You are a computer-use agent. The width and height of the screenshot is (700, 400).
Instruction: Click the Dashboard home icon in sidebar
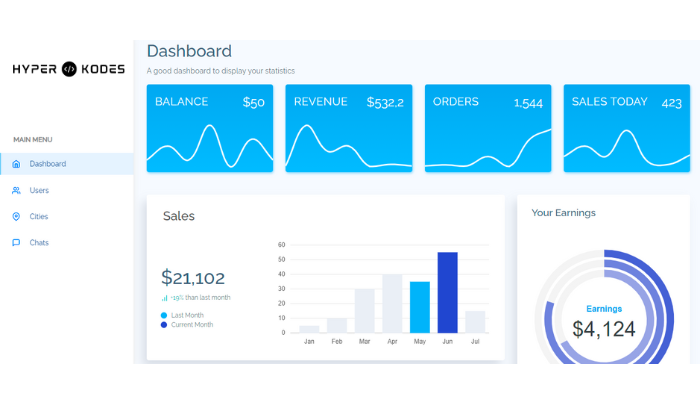click(16, 164)
